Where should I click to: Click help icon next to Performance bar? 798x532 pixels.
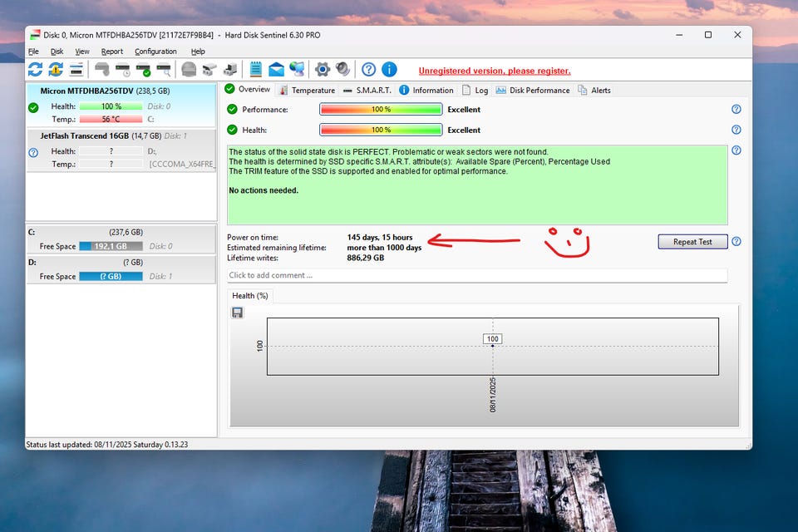click(x=736, y=109)
